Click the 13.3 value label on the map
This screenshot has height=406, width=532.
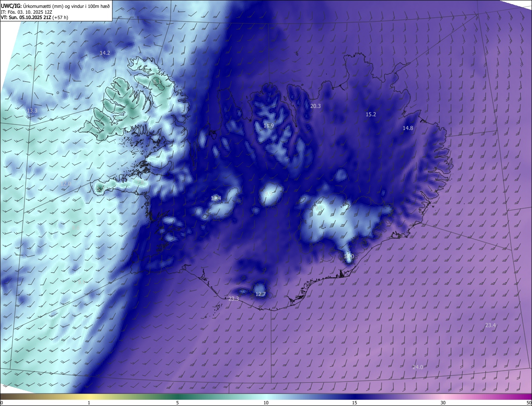32,111
